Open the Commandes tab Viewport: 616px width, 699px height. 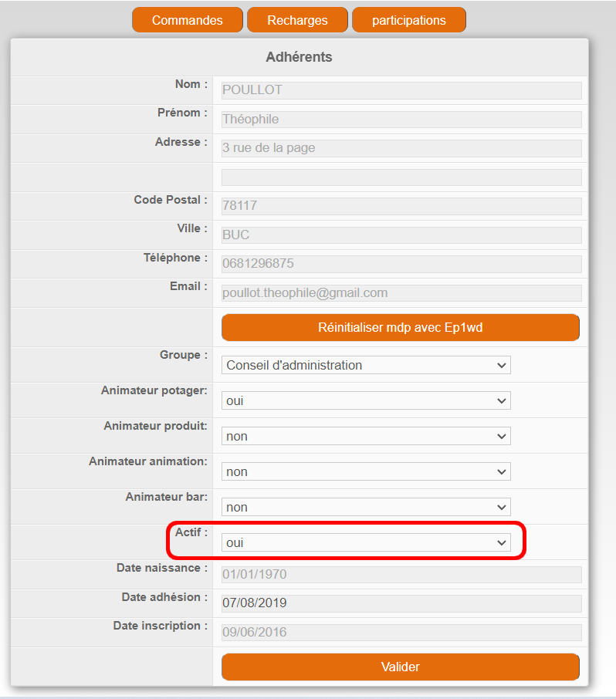pos(187,20)
